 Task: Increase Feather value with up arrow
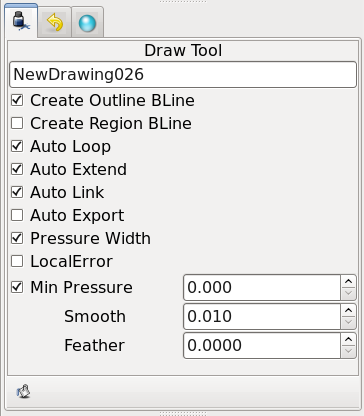click(348, 340)
